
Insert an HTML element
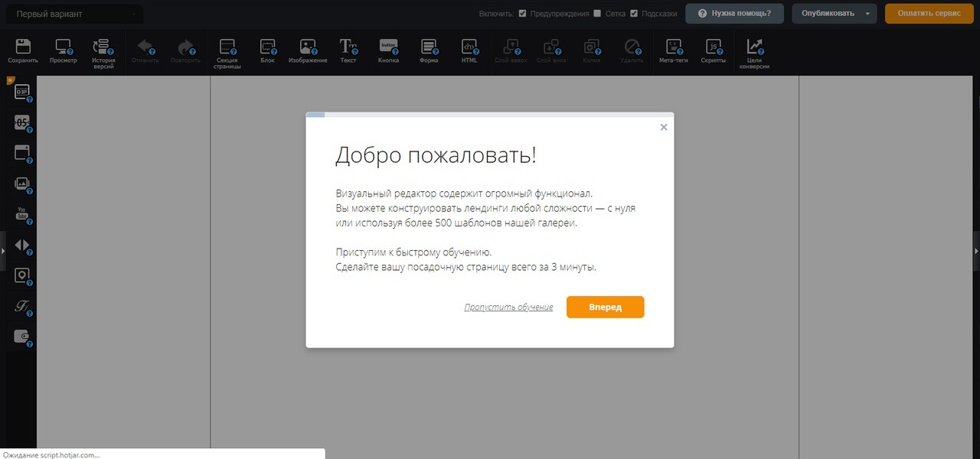[x=469, y=46]
